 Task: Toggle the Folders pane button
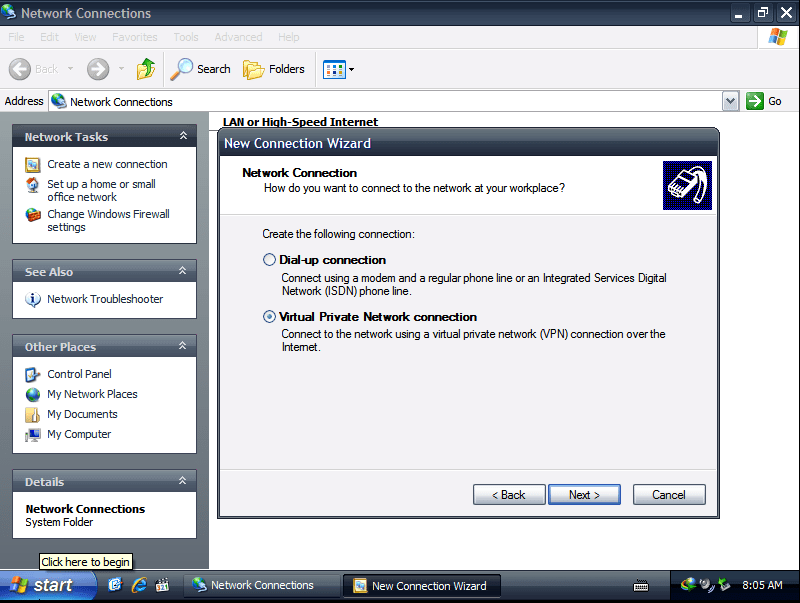tap(274, 69)
